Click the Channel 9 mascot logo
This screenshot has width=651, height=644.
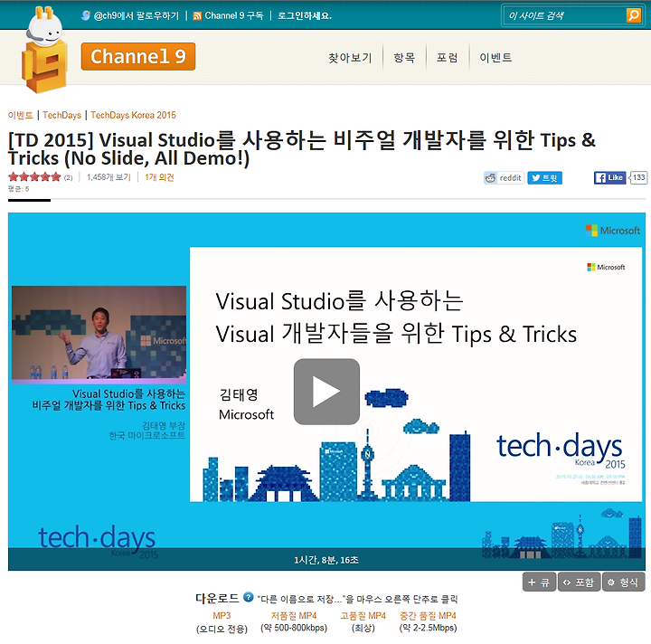pos(44,50)
